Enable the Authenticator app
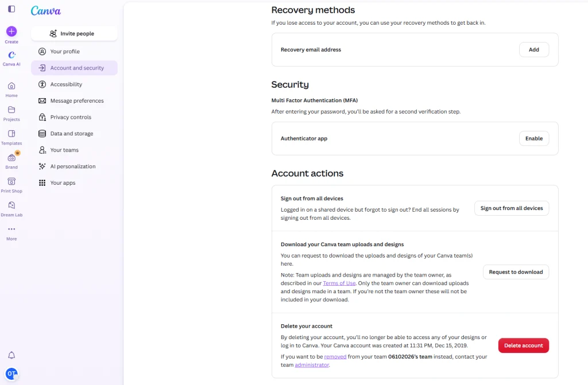The width and height of the screenshot is (588, 385). tap(533, 138)
